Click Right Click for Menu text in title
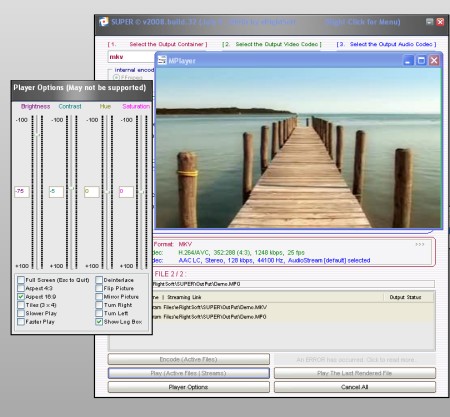The image size is (450, 417). tap(363, 22)
